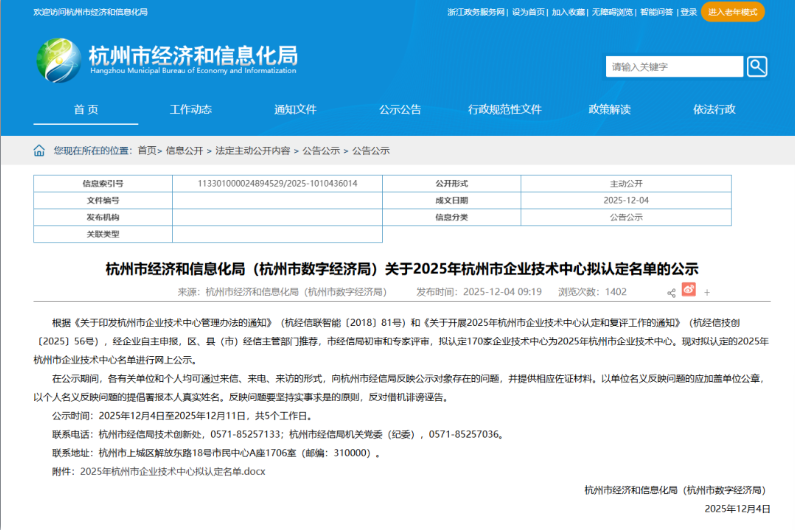Click the share icon beside view count
This screenshot has height=530, width=795.
(671, 292)
